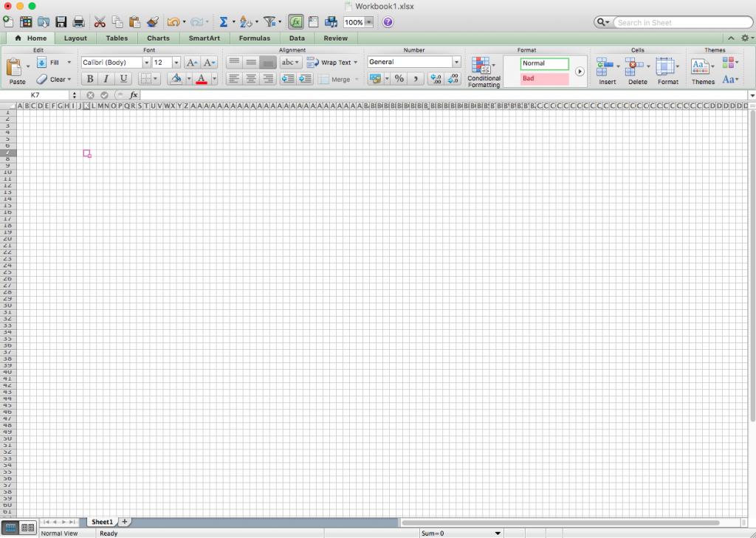The image size is (756, 538).
Task: Increase indent in the Alignment group
Action: (305, 79)
